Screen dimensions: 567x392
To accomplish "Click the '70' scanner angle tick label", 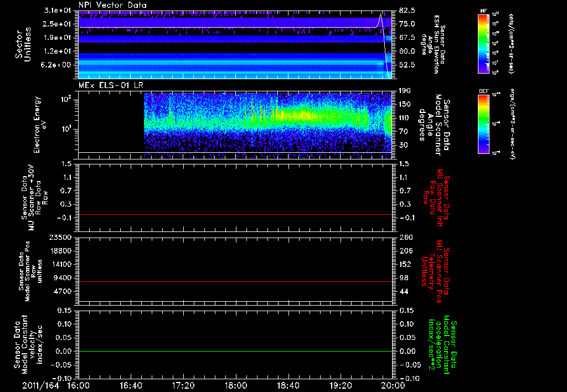I will tap(403, 131).
